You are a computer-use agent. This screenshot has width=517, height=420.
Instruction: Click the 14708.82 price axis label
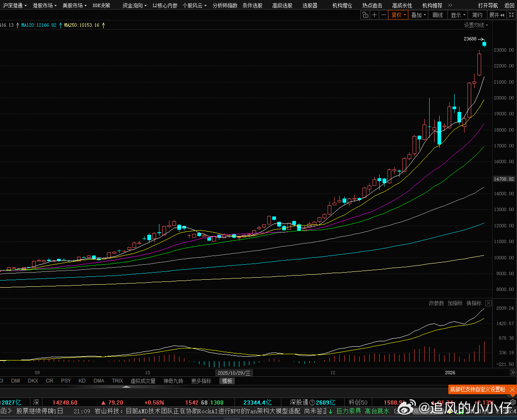504,179
